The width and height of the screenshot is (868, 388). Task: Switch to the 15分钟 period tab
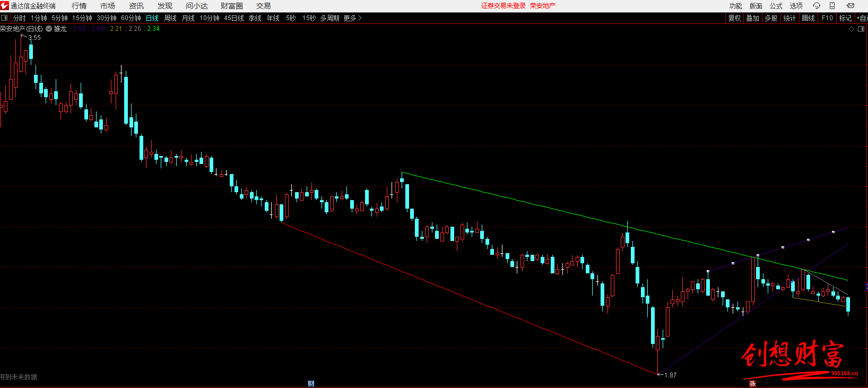click(x=82, y=18)
